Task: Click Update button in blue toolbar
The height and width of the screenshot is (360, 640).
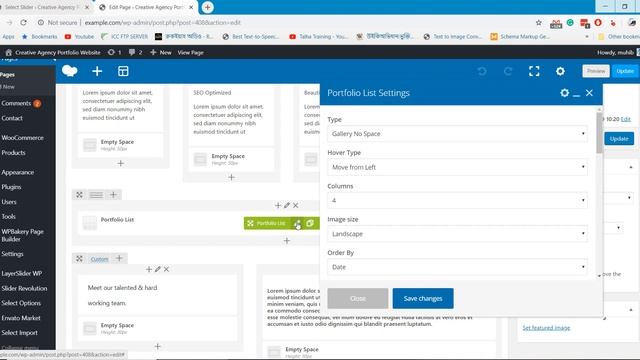Action: pyautogui.click(x=625, y=71)
